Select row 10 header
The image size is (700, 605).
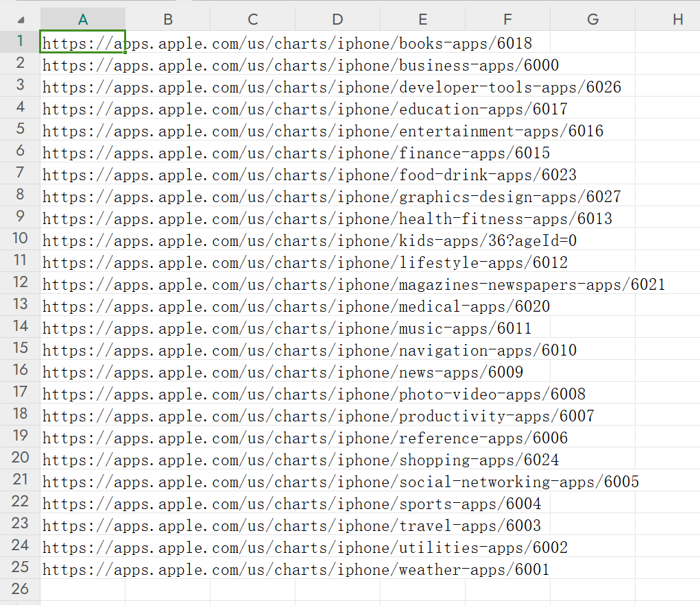(x=20, y=238)
